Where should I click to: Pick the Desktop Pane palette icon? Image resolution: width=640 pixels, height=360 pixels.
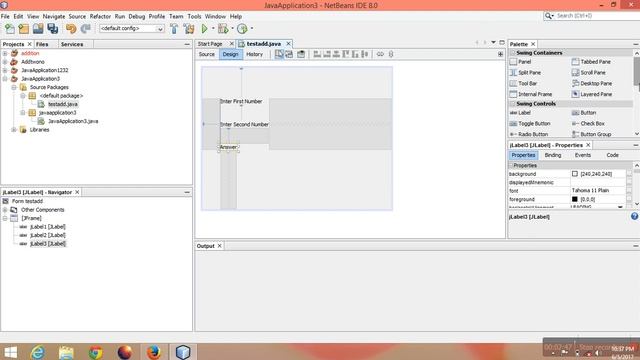pos(575,83)
